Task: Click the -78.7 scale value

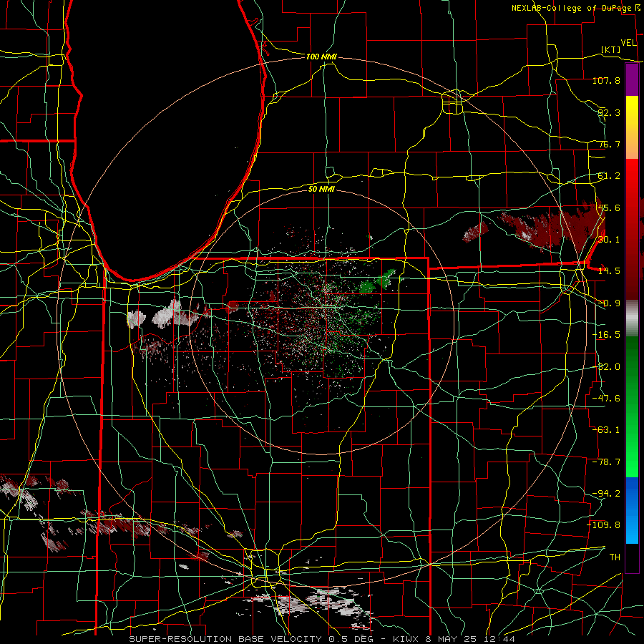Action: [x=606, y=462]
